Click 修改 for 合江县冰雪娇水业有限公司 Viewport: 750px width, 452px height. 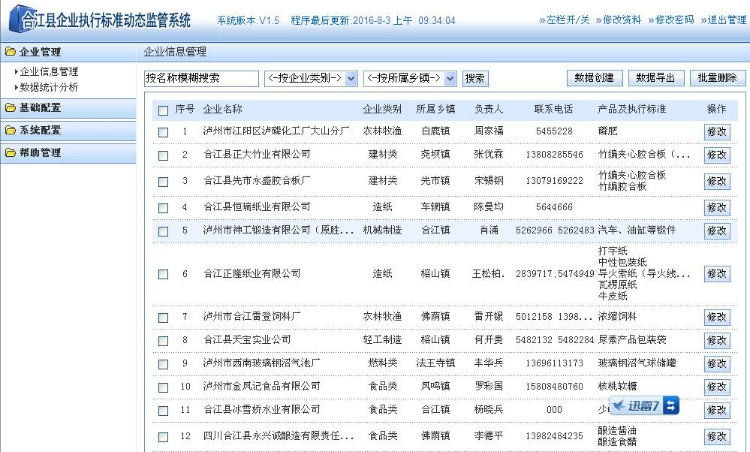coord(717,410)
